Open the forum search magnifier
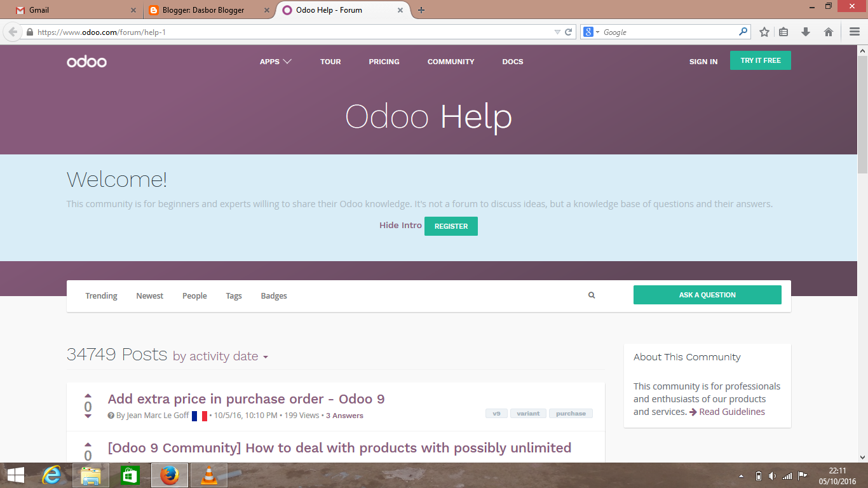Image resolution: width=868 pixels, height=488 pixels. (592, 295)
